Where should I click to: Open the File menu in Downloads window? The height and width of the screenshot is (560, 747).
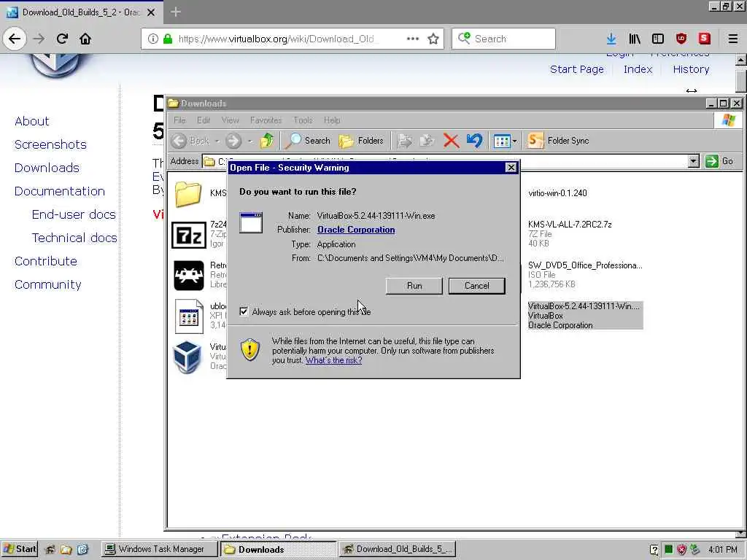coord(179,120)
